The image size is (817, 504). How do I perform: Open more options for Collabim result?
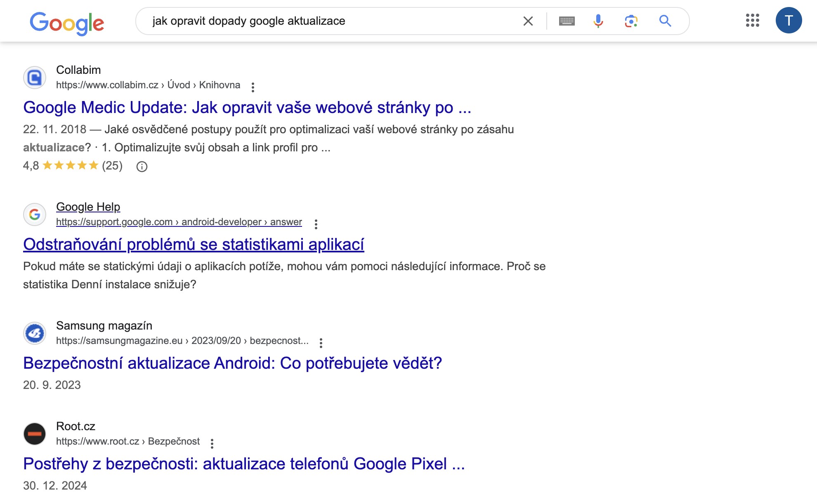pos(253,87)
